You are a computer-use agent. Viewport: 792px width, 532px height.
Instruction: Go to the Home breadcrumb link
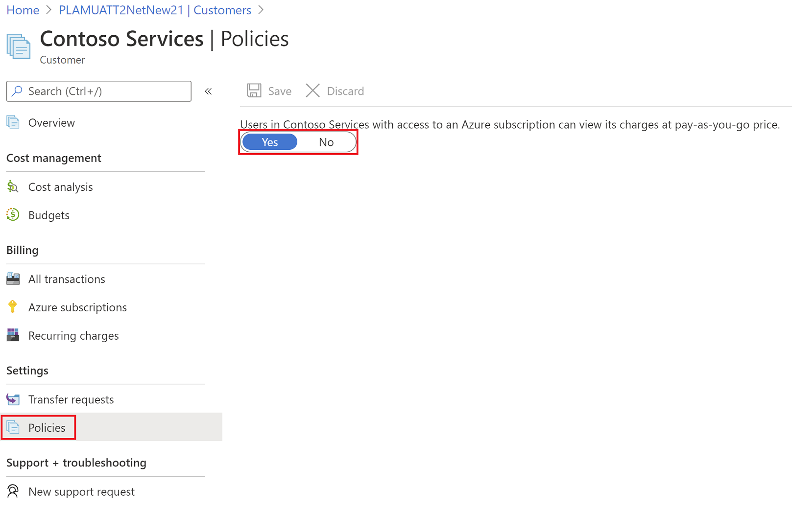pyautogui.click(x=23, y=10)
